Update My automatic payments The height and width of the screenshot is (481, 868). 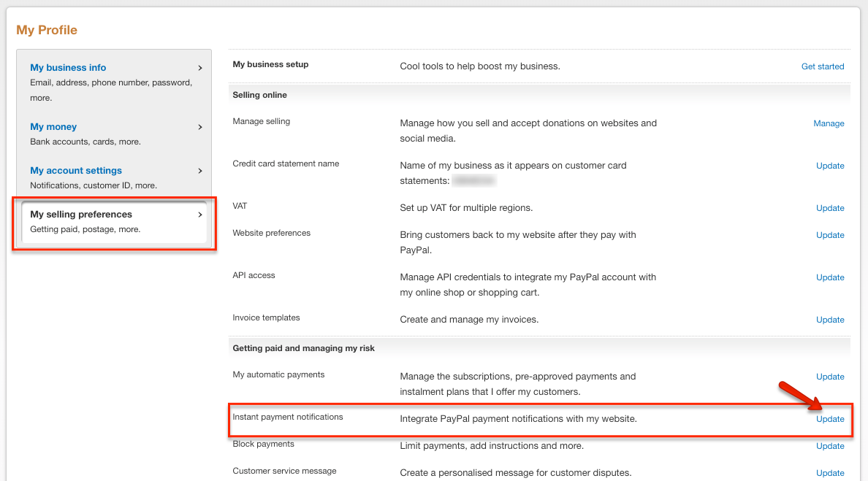(830, 377)
